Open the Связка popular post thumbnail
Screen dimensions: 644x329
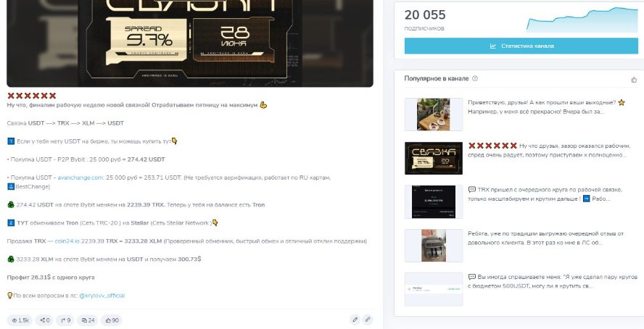(x=433, y=159)
